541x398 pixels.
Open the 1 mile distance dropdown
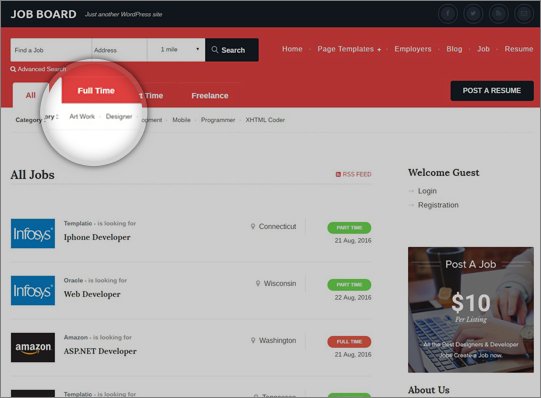[x=177, y=50]
